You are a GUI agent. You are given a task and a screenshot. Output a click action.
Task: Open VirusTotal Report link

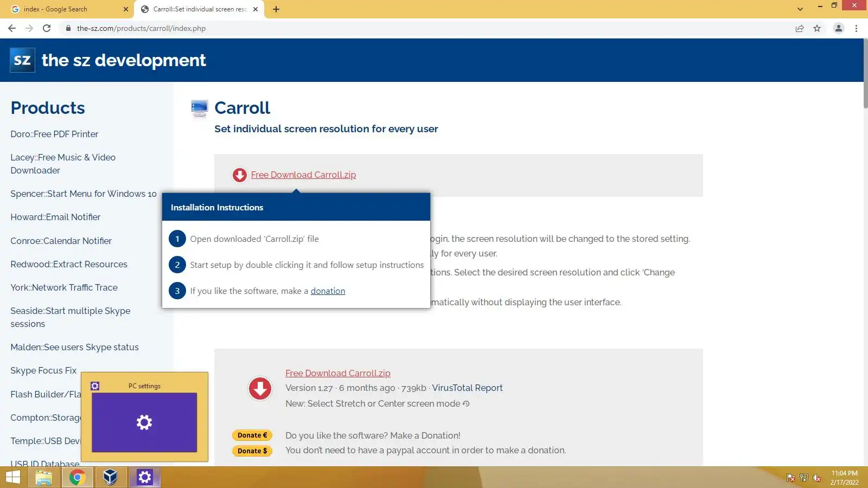pyautogui.click(x=467, y=388)
